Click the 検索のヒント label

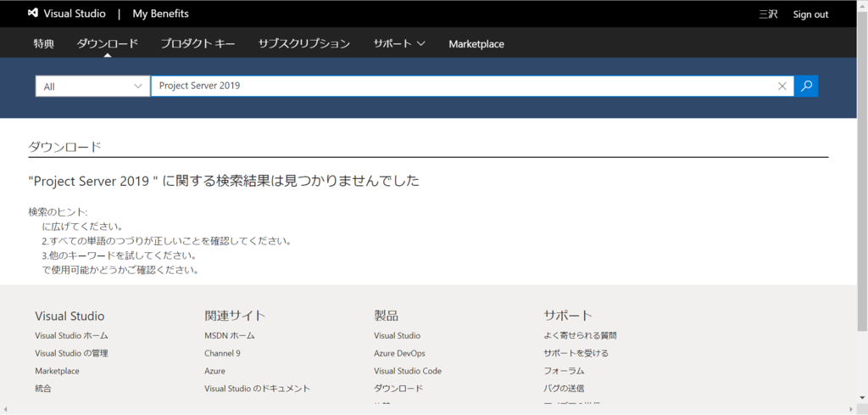tap(58, 212)
